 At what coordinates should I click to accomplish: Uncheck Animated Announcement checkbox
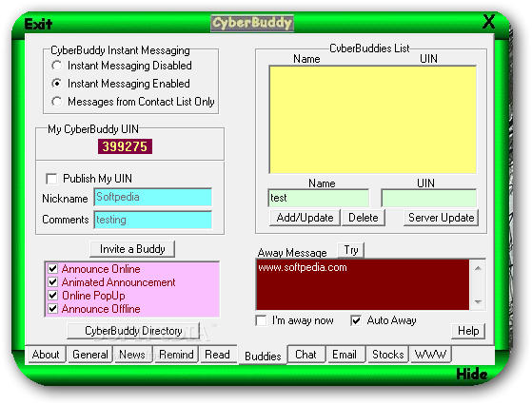tap(53, 282)
